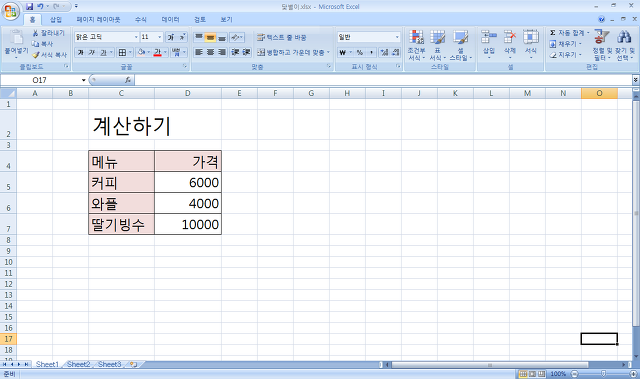
Task: Click merge and center (병합하고 가운데 맞춤)
Action: coord(293,52)
